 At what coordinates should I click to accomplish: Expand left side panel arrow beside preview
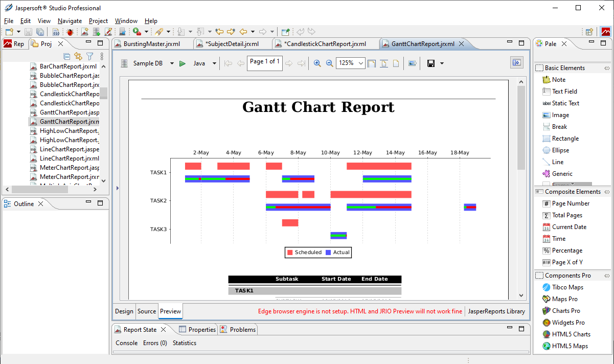[117, 189]
